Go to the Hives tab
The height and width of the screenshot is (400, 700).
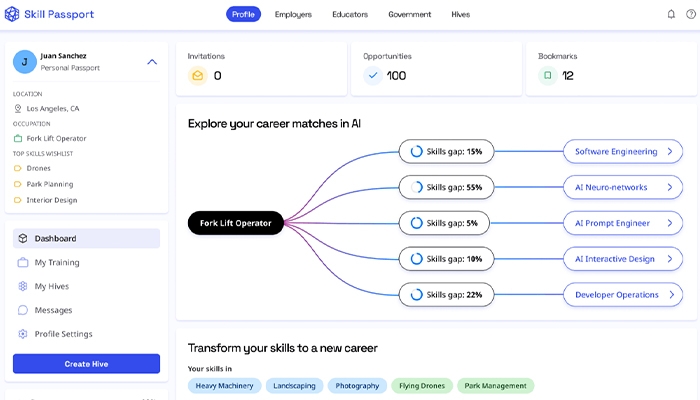(460, 15)
